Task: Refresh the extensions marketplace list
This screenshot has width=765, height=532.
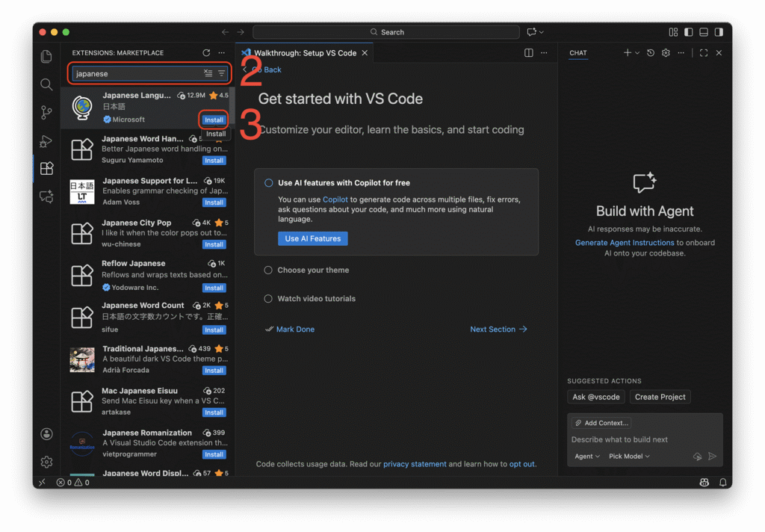Action: (206, 53)
